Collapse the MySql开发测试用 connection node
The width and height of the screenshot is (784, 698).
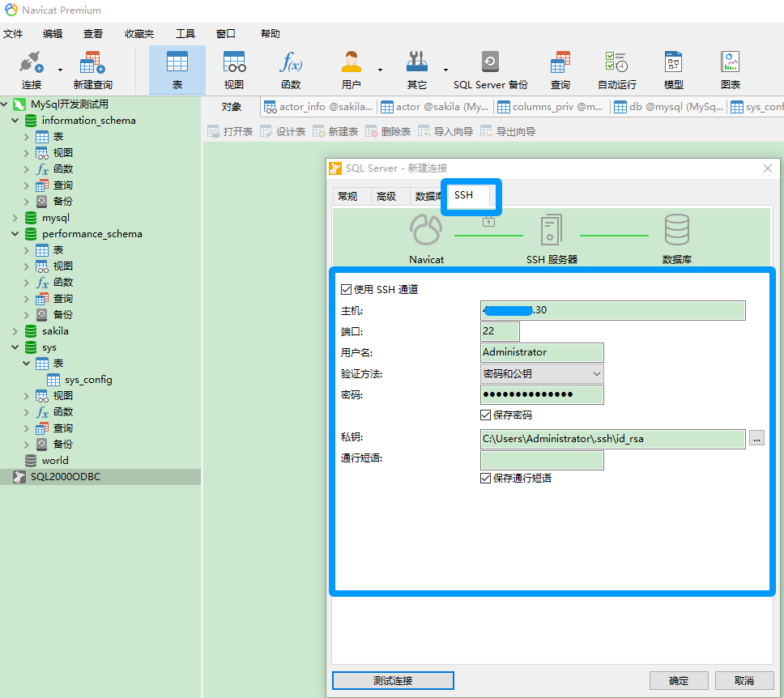4,104
